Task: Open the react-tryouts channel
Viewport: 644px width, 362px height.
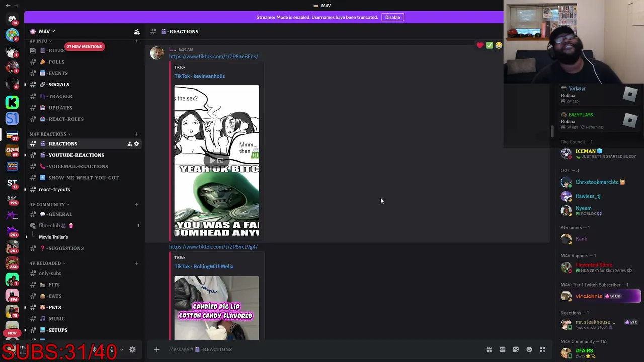Action: tap(84, 189)
